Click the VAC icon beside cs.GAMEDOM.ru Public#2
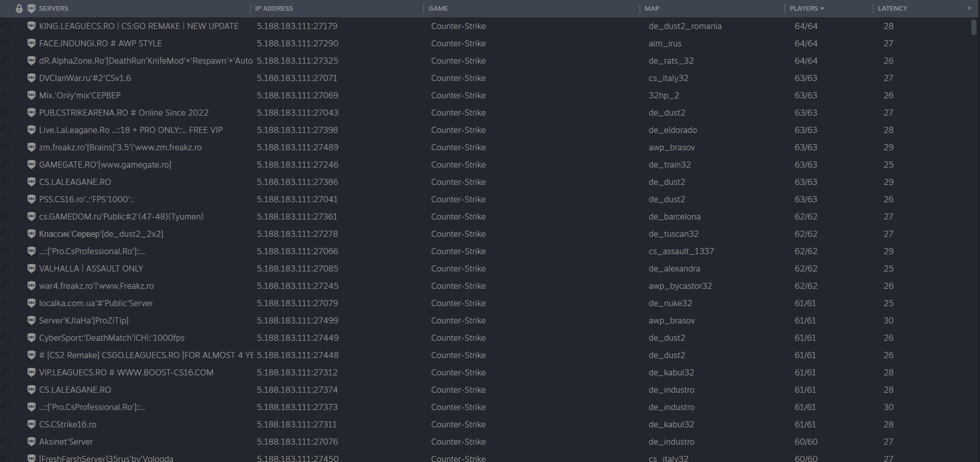 tap(32, 216)
